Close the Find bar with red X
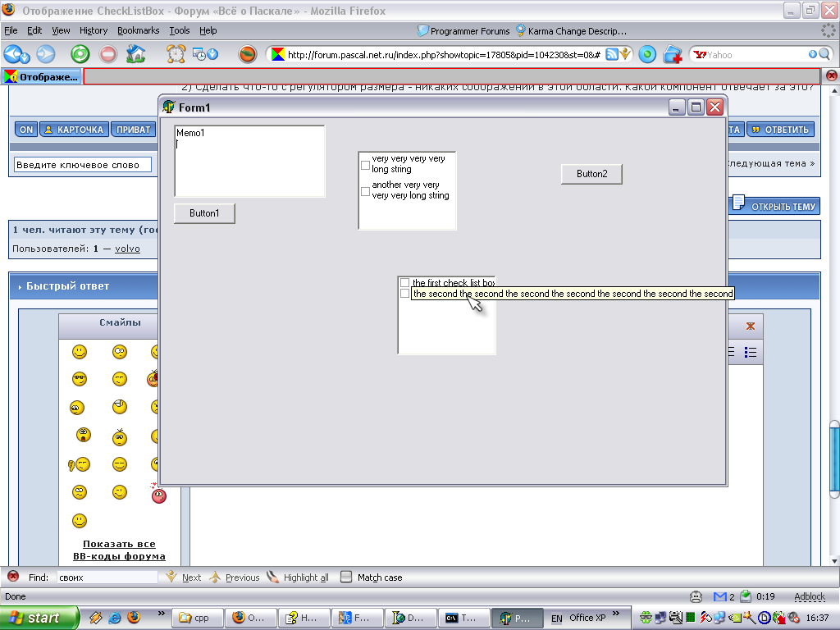 pyautogui.click(x=13, y=577)
